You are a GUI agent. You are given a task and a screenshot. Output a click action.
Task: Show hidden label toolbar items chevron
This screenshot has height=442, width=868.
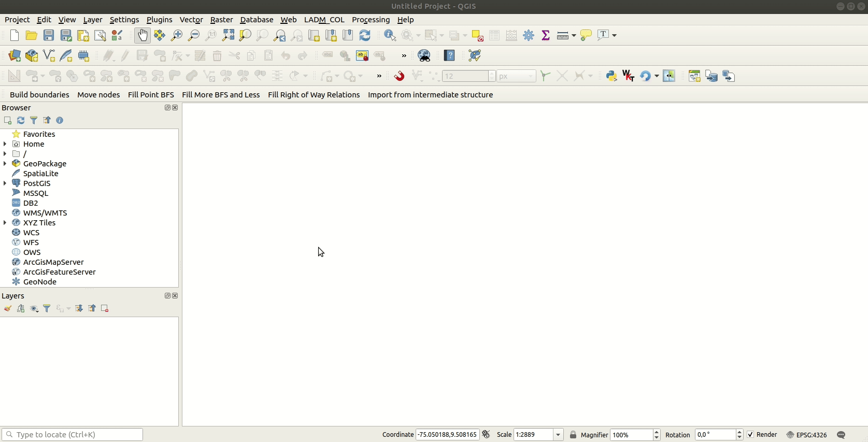[404, 55]
